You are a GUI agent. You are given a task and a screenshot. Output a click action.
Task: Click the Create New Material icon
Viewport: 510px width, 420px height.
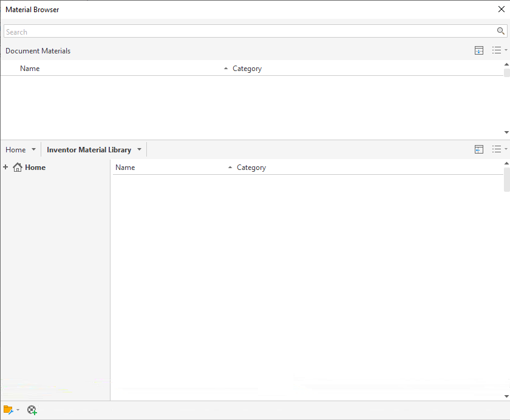click(x=32, y=410)
